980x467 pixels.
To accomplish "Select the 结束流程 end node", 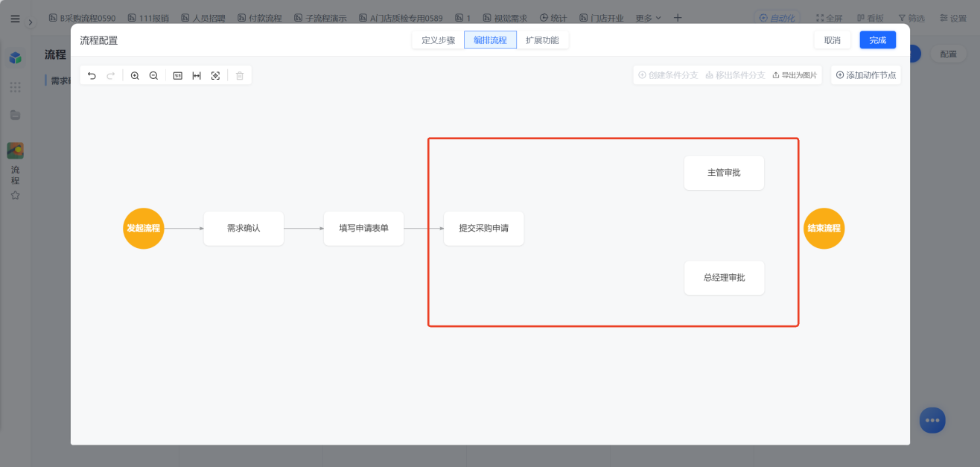I will 824,228.
